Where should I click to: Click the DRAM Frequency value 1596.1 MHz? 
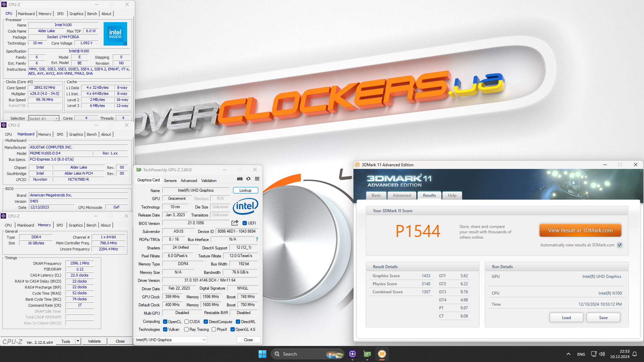(79, 263)
